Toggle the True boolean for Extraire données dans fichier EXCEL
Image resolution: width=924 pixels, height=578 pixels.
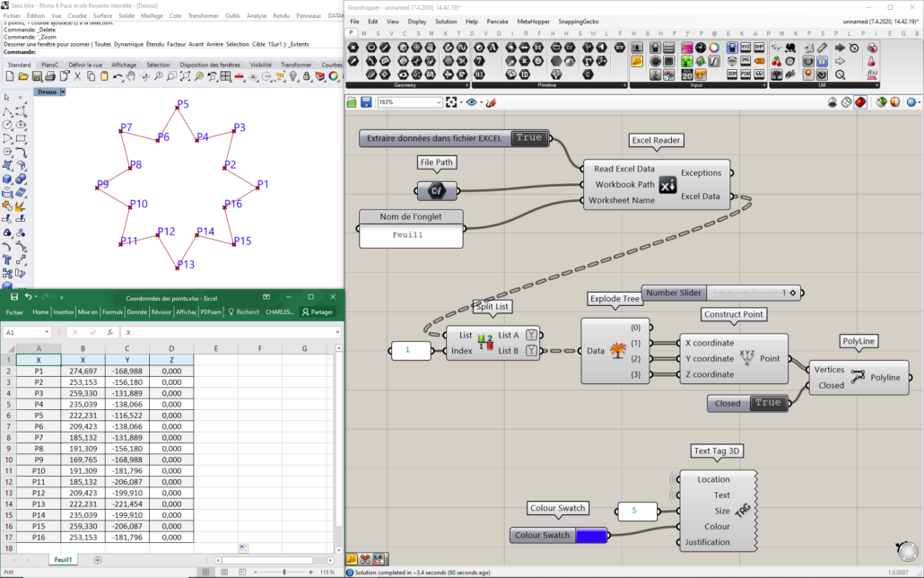pos(529,137)
